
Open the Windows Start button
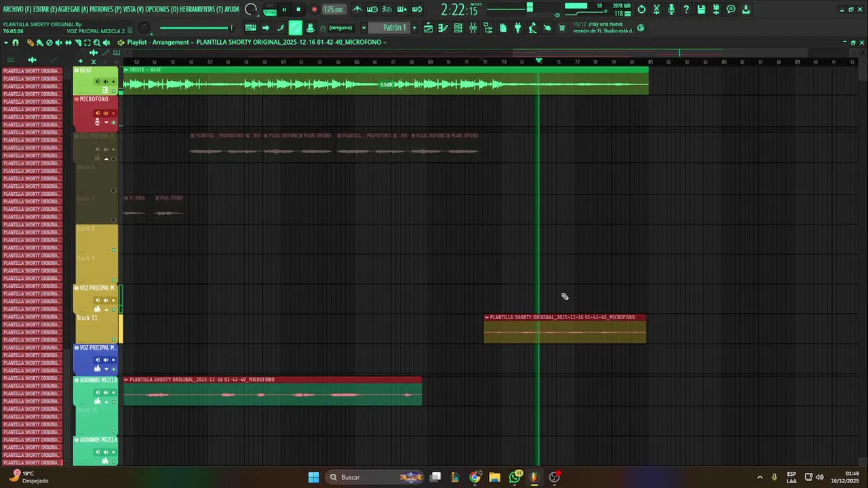click(313, 477)
